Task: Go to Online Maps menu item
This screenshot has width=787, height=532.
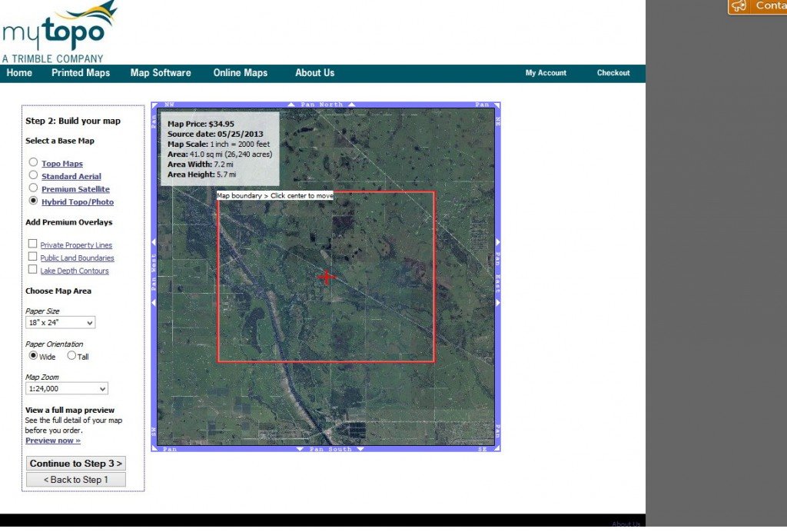Action: tap(241, 73)
